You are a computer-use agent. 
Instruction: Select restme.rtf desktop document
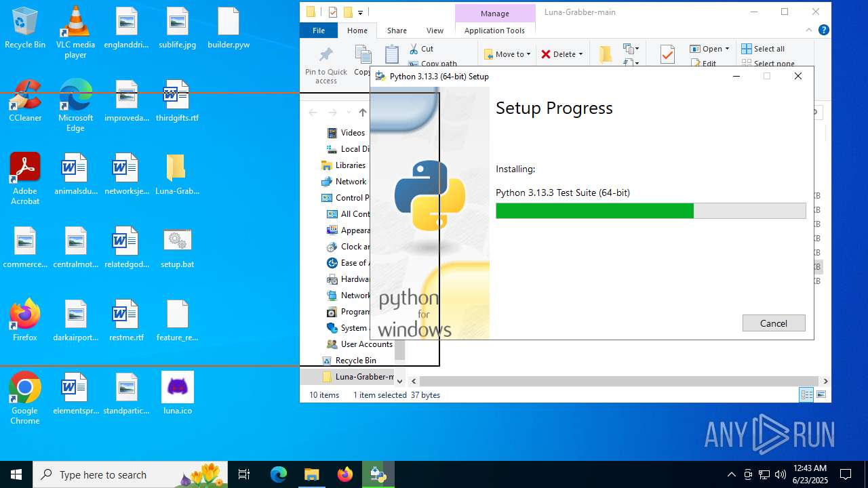[126, 320]
